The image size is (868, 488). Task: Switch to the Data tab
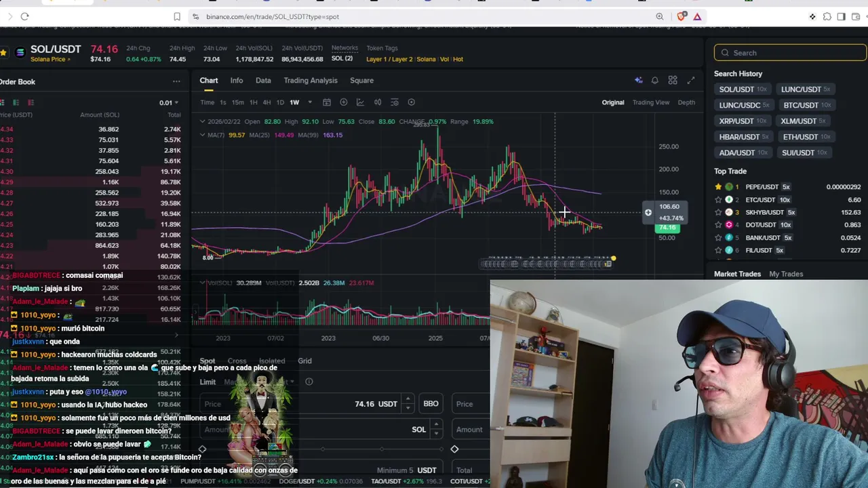point(263,80)
